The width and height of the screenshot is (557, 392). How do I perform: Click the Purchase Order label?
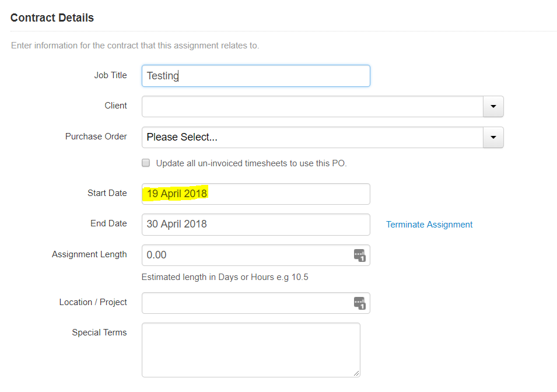coord(96,136)
